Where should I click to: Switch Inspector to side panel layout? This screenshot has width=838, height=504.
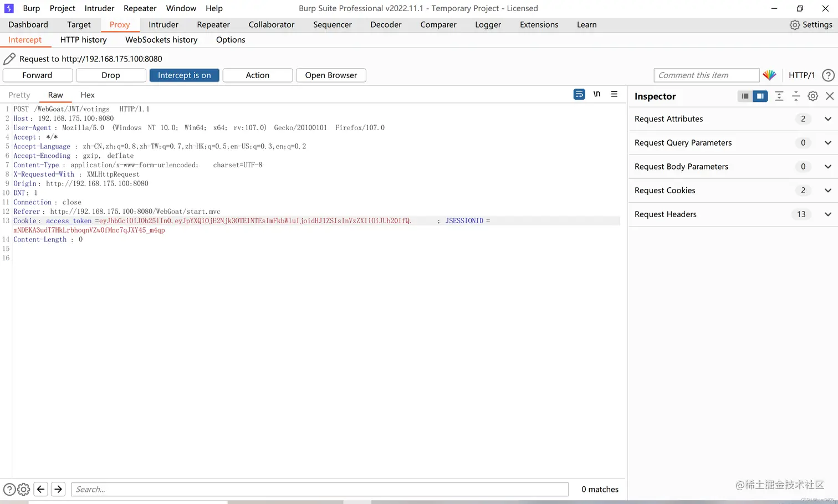click(760, 96)
